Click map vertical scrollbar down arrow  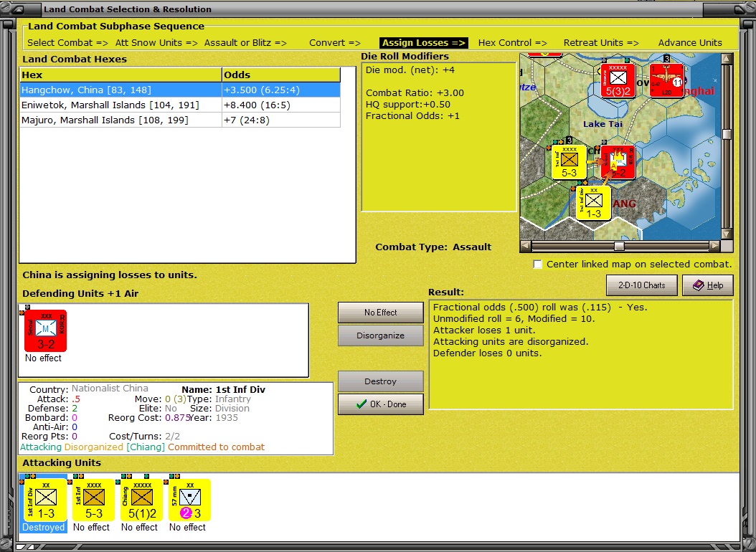727,234
